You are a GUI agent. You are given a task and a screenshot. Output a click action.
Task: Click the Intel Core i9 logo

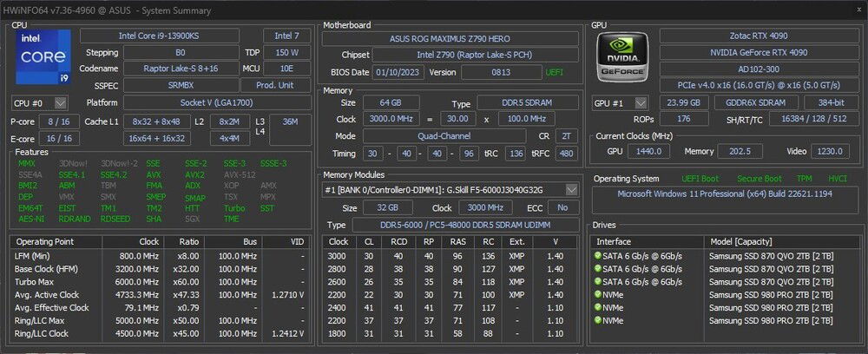click(x=43, y=56)
